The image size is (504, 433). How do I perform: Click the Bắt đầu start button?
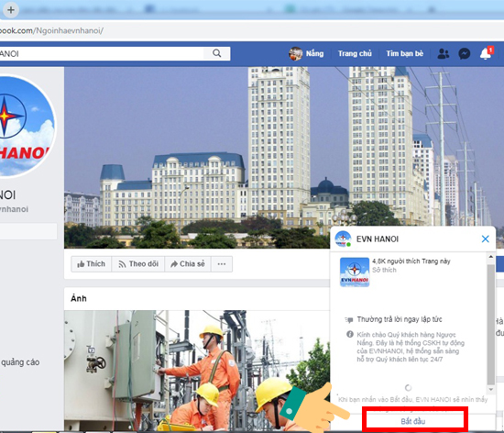click(x=413, y=421)
